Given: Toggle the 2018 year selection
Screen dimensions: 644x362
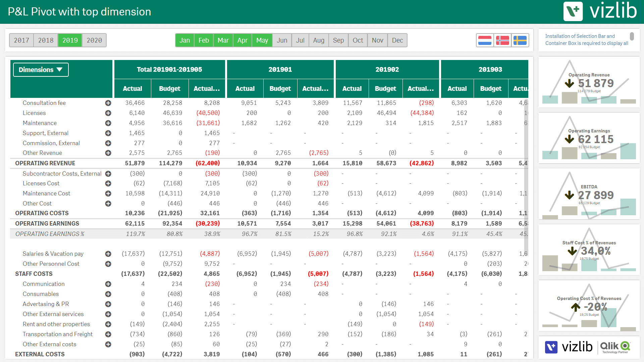Looking at the screenshot, I should tap(46, 40).
